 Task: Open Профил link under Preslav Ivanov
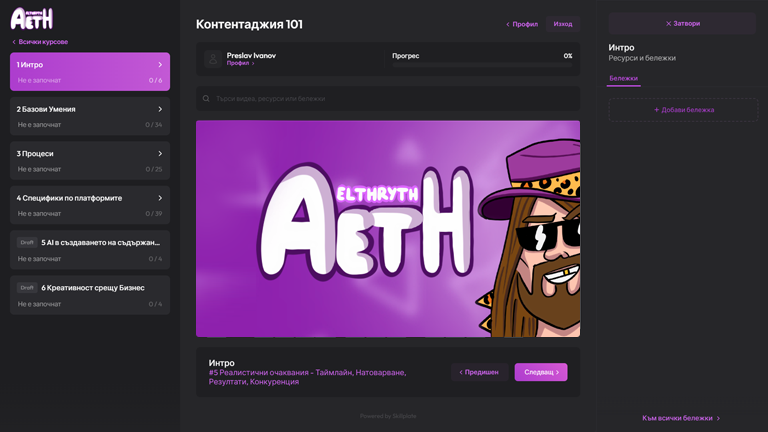[239, 63]
